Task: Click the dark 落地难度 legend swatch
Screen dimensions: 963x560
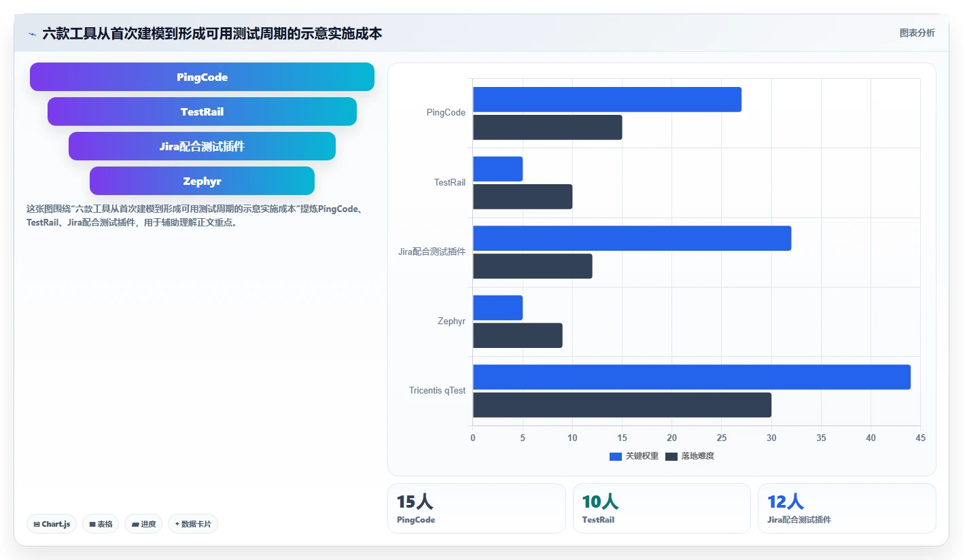Action: coord(671,457)
